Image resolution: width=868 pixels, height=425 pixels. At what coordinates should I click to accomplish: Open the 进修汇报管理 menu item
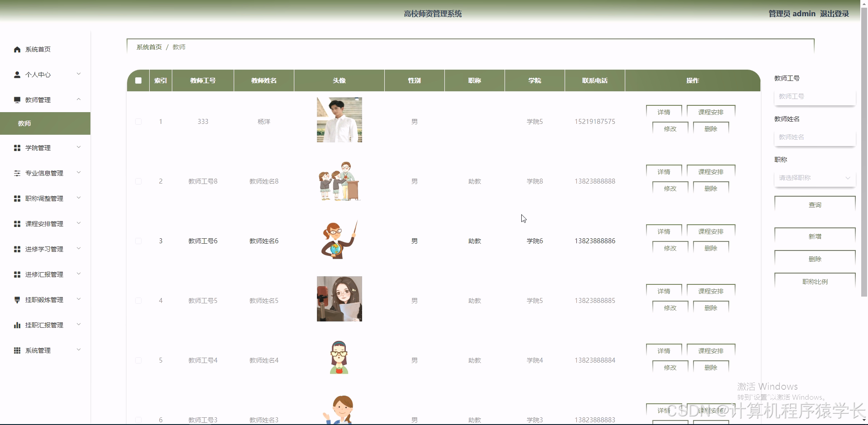click(x=45, y=274)
